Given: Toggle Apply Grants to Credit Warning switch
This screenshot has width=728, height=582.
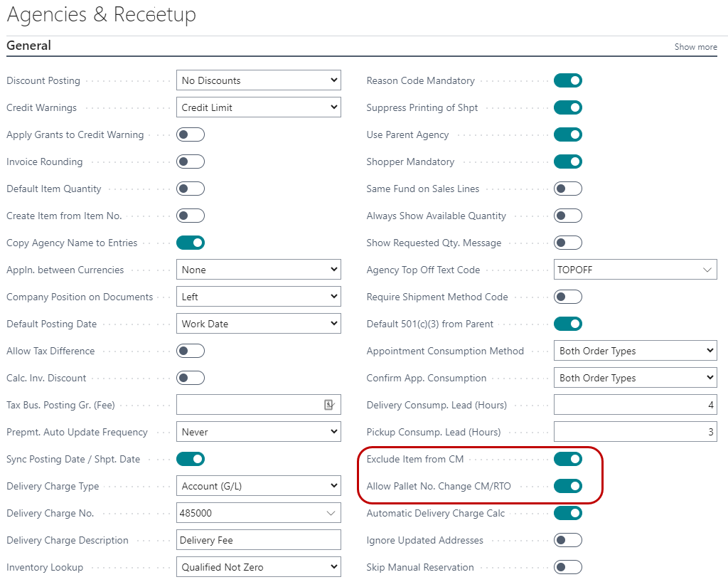Looking at the screenshot, I should [191, 134].
